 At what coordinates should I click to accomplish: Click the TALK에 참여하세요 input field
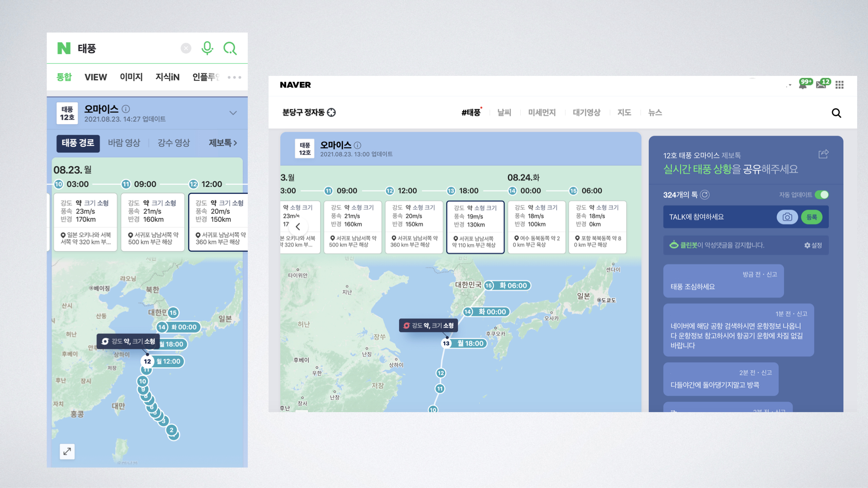720,217
